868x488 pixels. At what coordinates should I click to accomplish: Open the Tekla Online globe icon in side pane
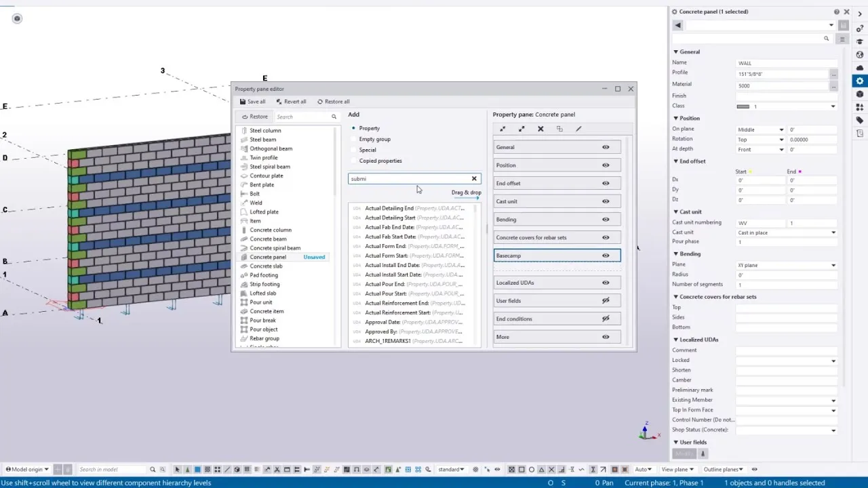tap(860, 55)
